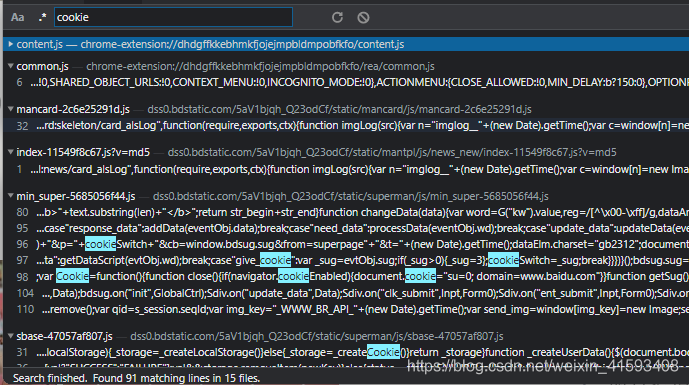Click the search field containing 'cookie'
This screenshot has width=689, height=385.
(x=173, y=17)
